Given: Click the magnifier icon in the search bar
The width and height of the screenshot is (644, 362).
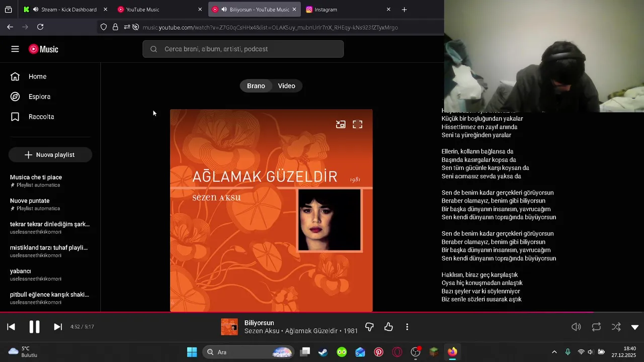Looking at the screenshot, I should coord(154,49).
